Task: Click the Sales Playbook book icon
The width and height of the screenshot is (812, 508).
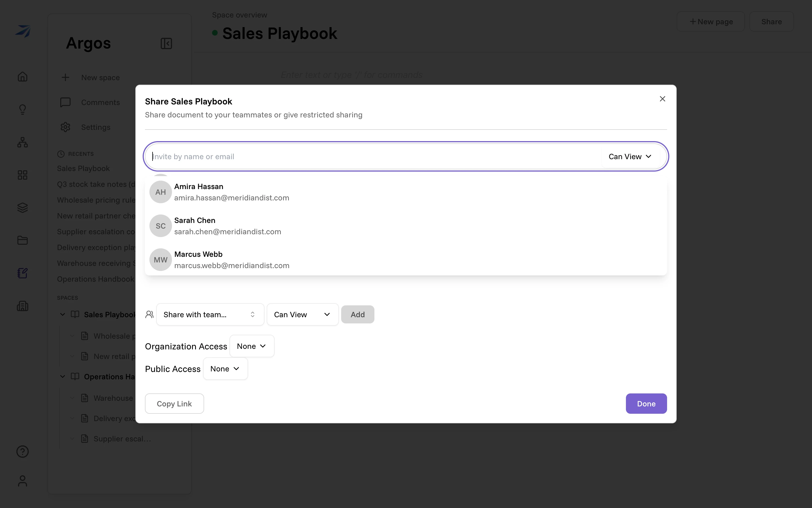Action: tap(75, 314)
